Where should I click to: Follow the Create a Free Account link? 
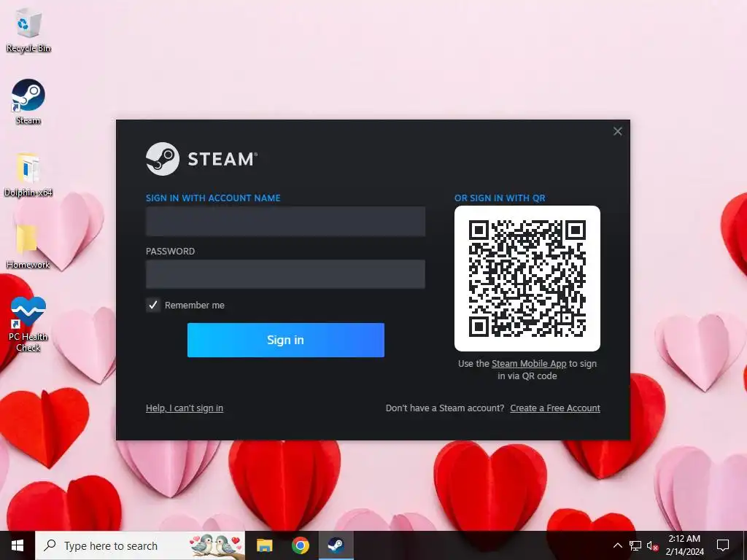tap(555, 408)
